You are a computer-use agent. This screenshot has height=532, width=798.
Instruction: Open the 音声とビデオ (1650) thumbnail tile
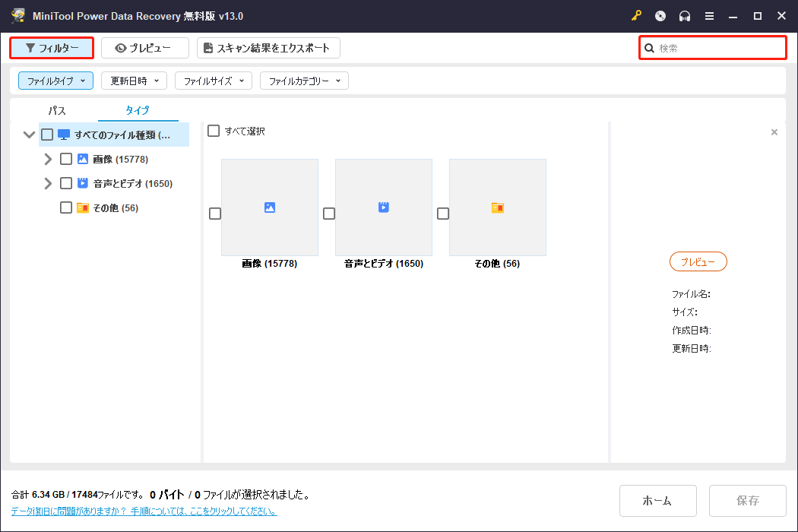(384, 207)
